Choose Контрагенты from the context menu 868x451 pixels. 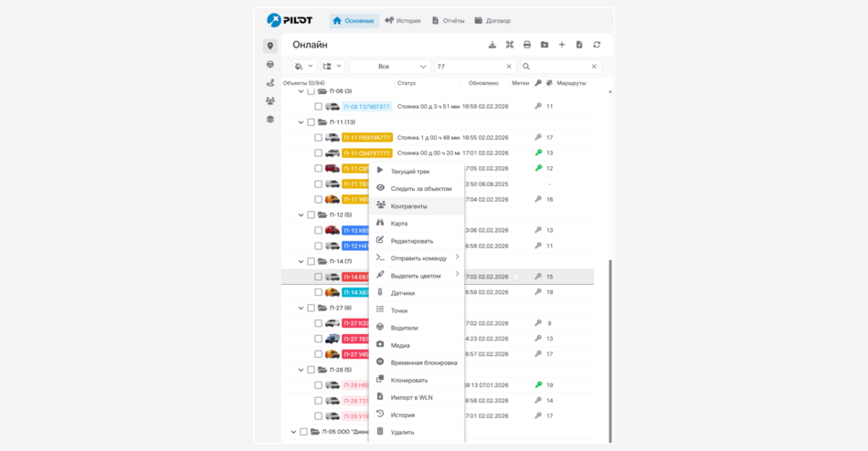pos(408,206)
